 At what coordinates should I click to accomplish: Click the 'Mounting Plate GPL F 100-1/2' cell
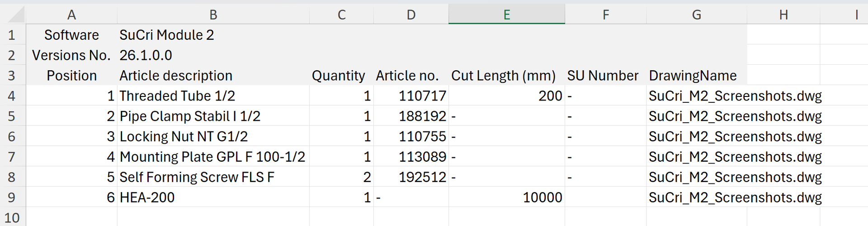pos(213,157)
